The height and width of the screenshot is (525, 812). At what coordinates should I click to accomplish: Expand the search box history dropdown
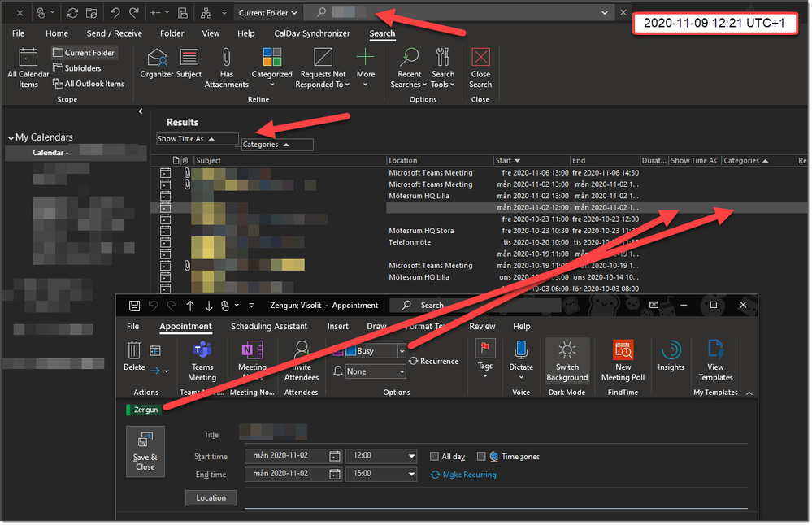[605, 13]
